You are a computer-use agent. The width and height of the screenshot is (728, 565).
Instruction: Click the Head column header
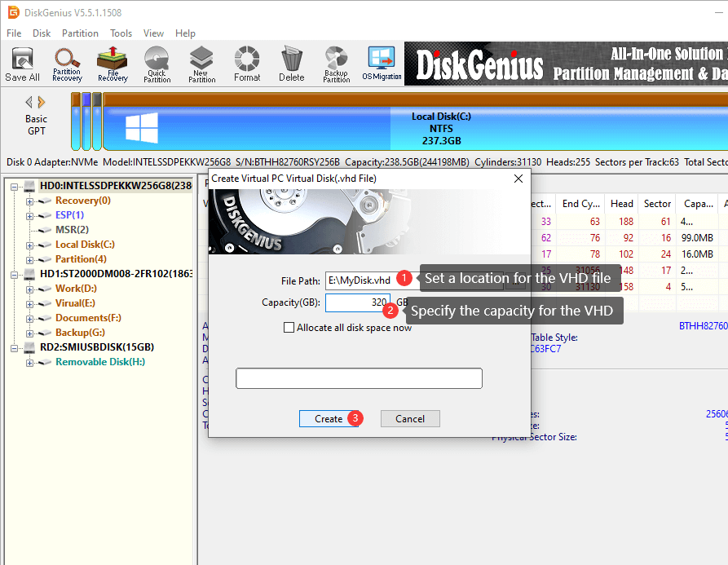[622, 204]
